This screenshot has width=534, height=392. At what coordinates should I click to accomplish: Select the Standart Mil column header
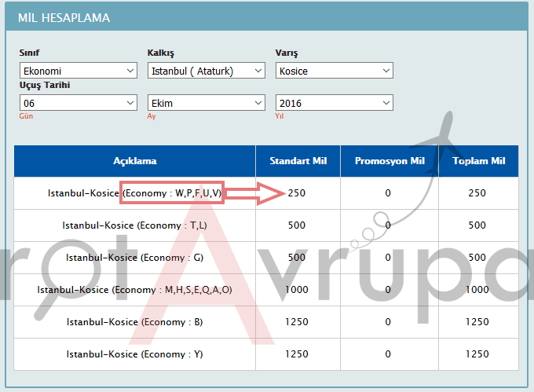(298, 161)
